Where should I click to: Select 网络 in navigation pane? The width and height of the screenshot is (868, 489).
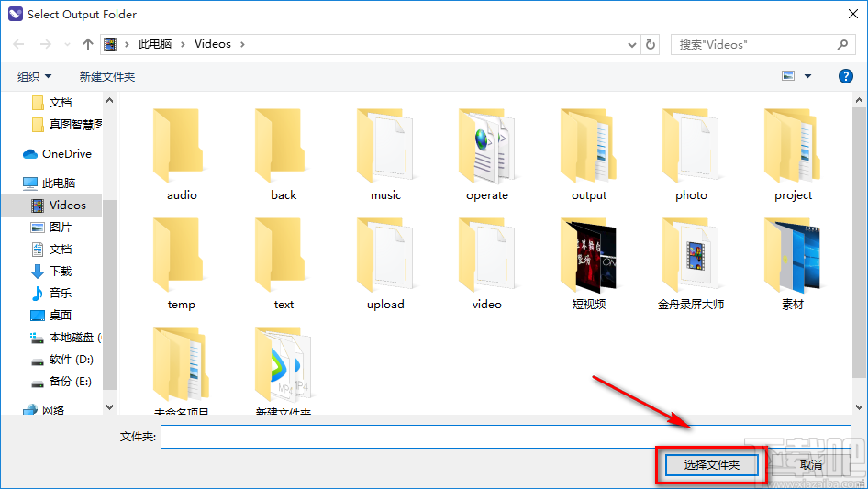(x=44, y=410)
